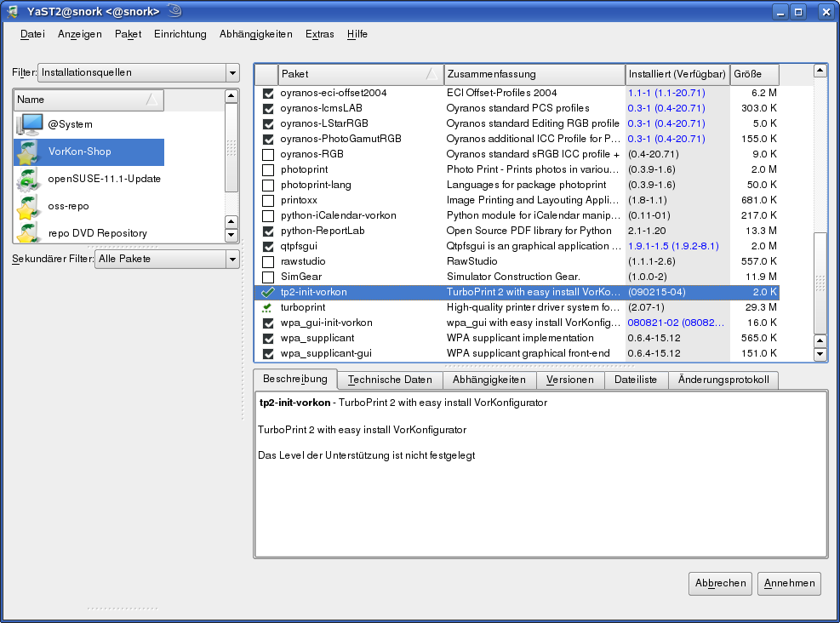Select the oss-repo repository row
This screenshot has height=623, width=840.
89,207
